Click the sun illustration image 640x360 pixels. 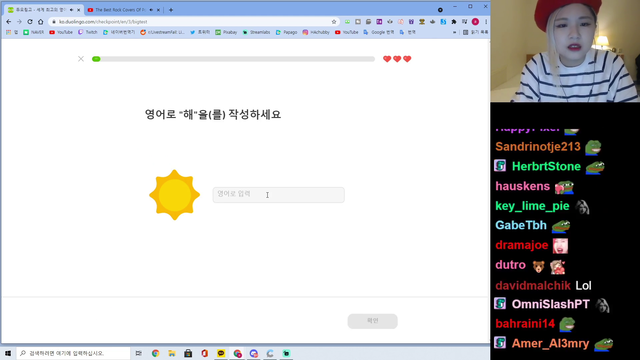tap(174, 195)
